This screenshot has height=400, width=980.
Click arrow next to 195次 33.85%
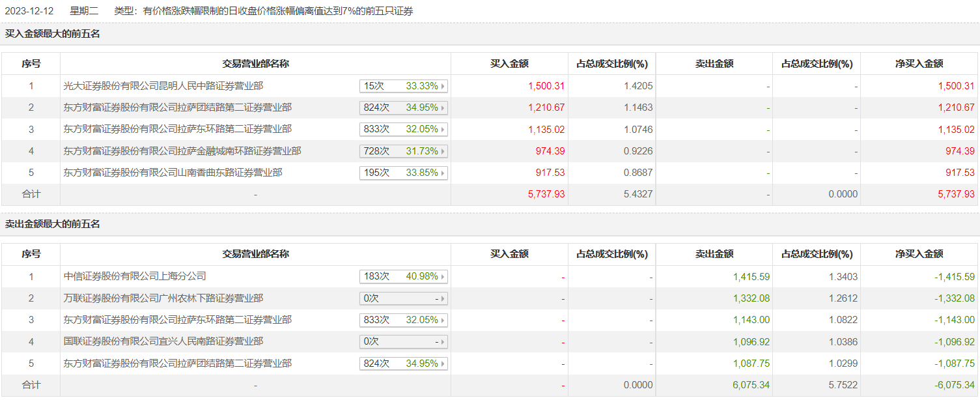pyautogui.click(x=443, y=173)
